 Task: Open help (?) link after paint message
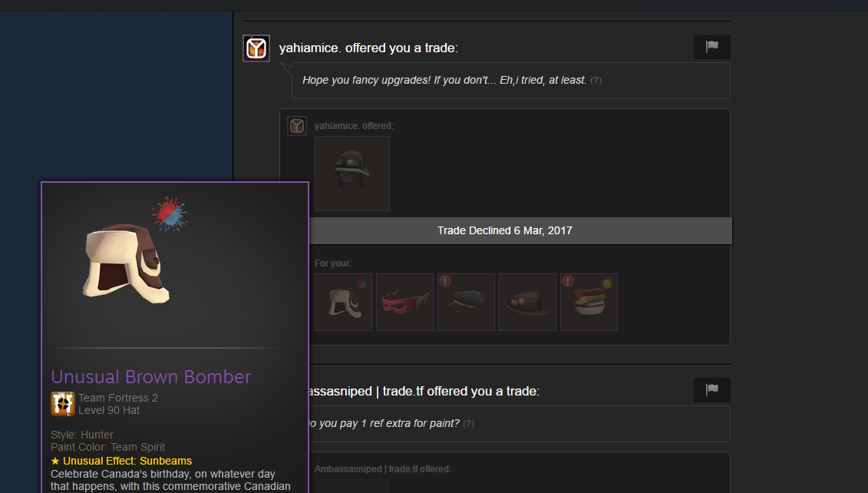click(x=468, y=424)
